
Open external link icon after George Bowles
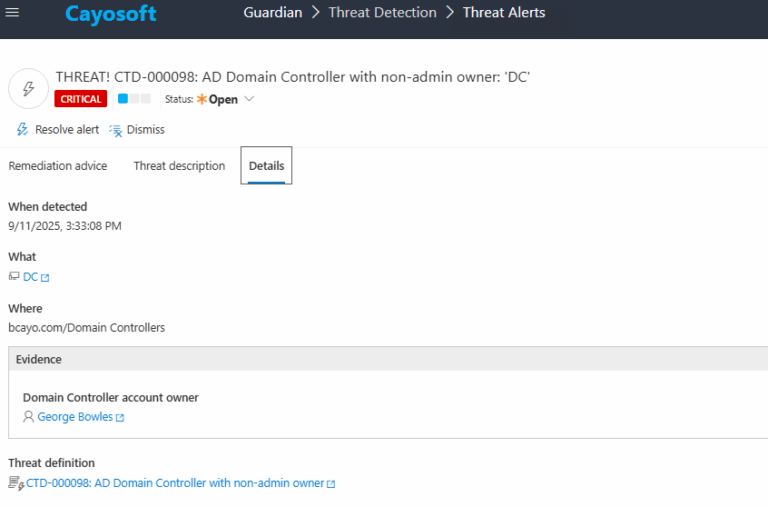pyautogui.click(x=120, y=418)
